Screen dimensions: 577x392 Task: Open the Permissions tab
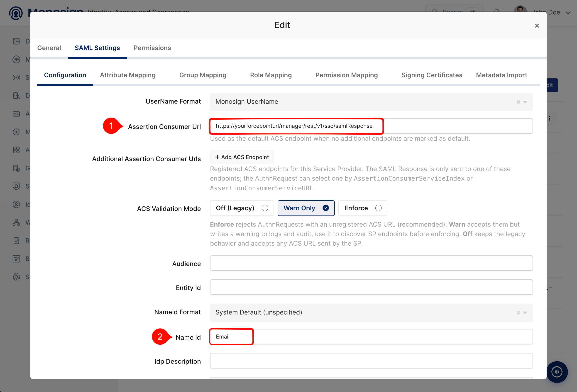[152, 48]
